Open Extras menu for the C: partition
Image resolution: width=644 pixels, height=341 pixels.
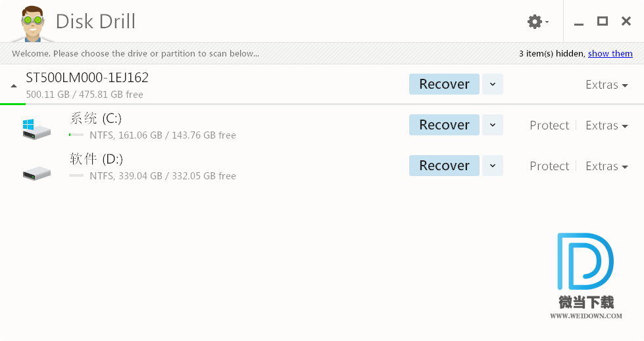click(607, 125)
